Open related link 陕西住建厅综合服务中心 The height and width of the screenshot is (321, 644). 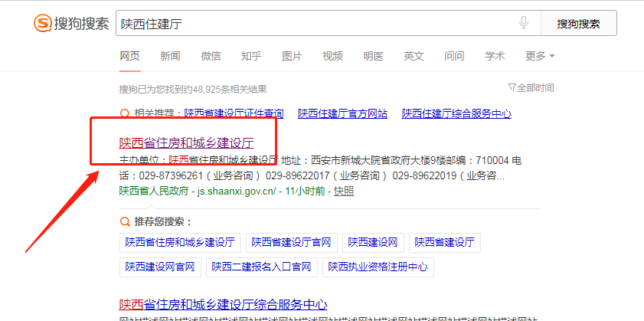coord(456,113)
